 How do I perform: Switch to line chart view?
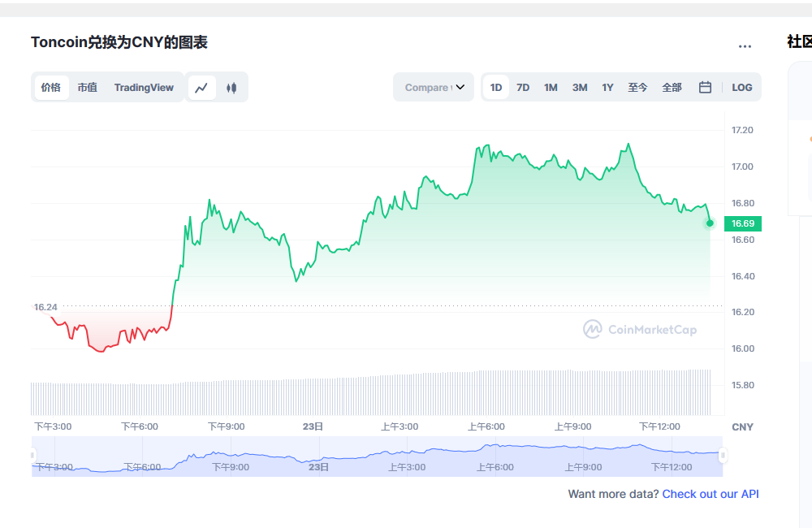point(201,88)
